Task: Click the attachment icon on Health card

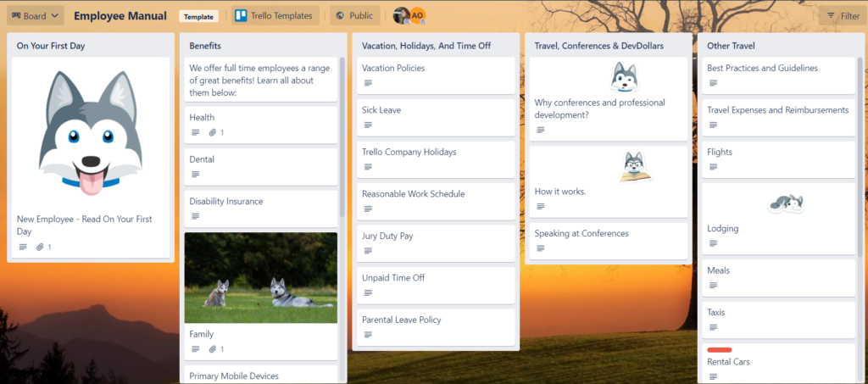Action: [x=213, y=132]
